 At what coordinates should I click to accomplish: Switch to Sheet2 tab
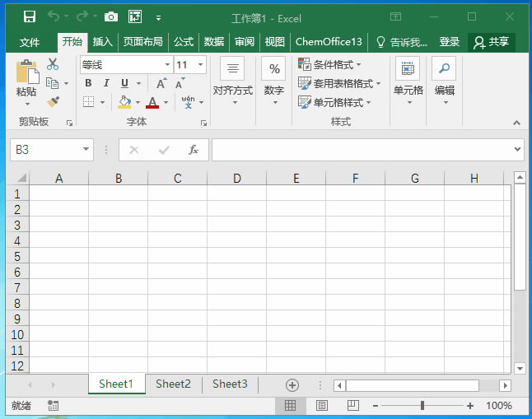pos(173,384)
